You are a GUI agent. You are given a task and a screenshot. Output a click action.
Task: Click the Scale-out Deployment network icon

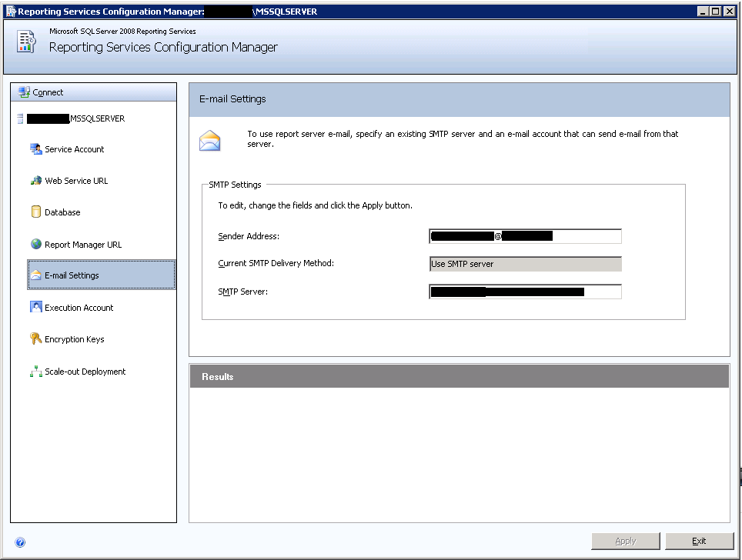36,372
